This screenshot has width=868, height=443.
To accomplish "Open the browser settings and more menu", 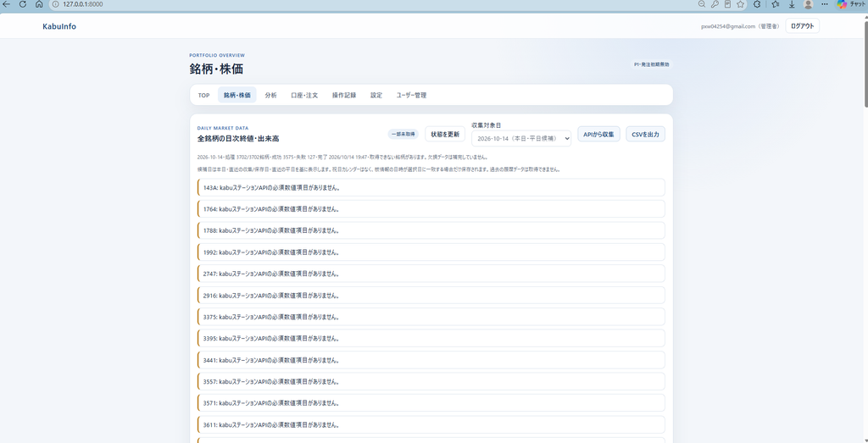I will pos(825,4).
